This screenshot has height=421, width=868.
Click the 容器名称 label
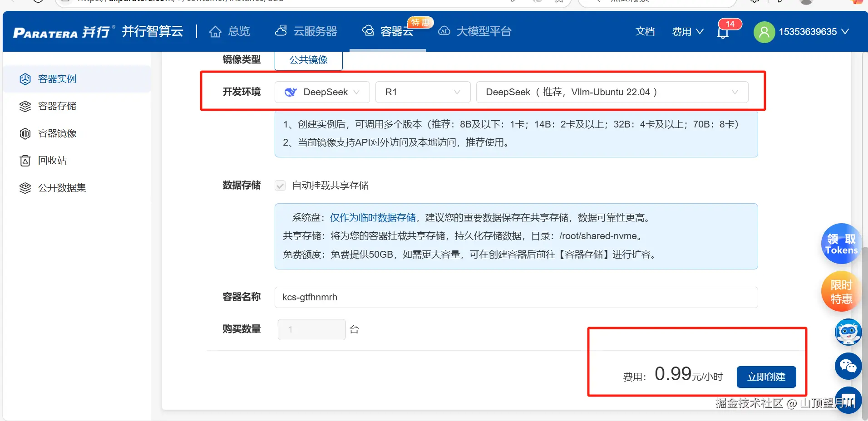pyautogui.click(x=242, y=297)
